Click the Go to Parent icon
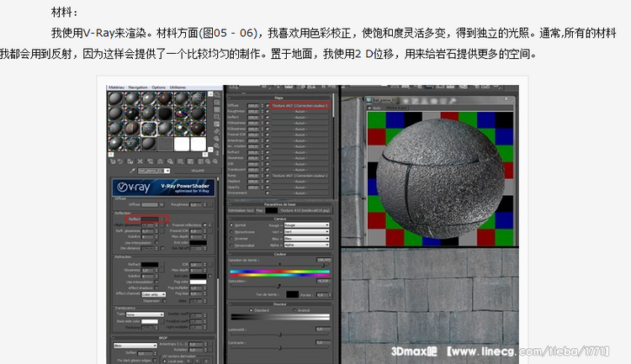 pyautogui.click(x=208, y=161)
